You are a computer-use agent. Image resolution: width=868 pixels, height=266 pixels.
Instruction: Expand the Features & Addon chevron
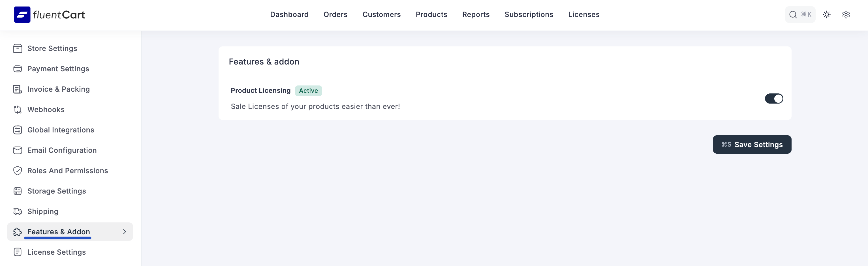pos(124,232)
